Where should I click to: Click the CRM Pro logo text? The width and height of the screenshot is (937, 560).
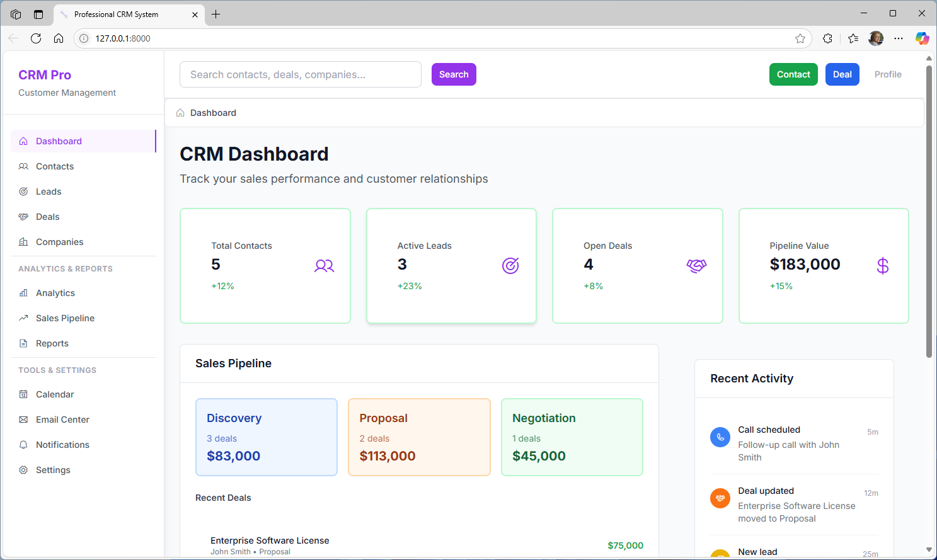point(45,75)
